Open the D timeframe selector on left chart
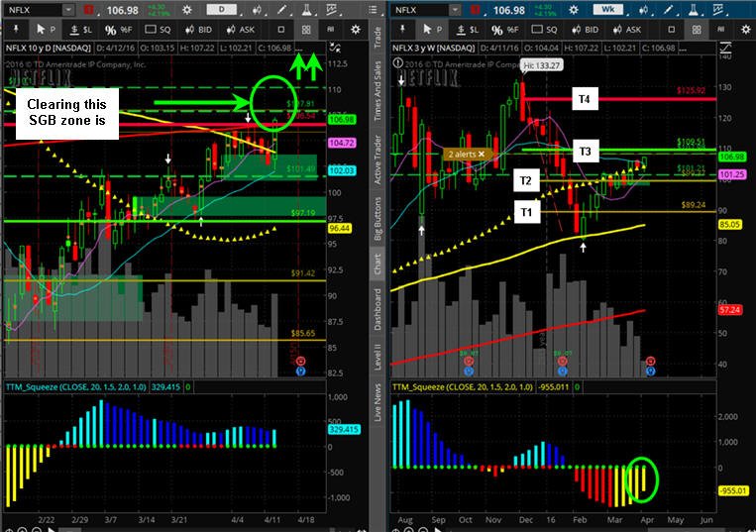This screenshot has width=756, height=532. tap(221, 10)
